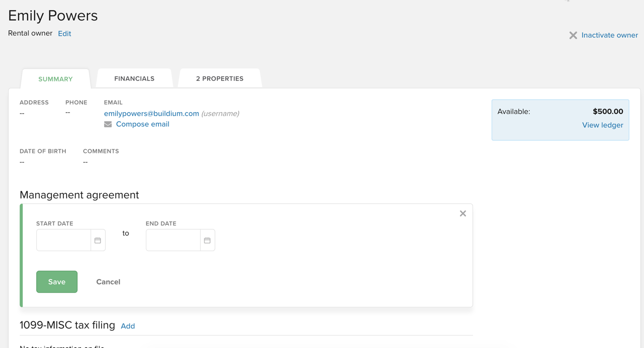Open the 2 Properties tab
This screenshot has width=644, height=348.
click(x=220, y=78)
